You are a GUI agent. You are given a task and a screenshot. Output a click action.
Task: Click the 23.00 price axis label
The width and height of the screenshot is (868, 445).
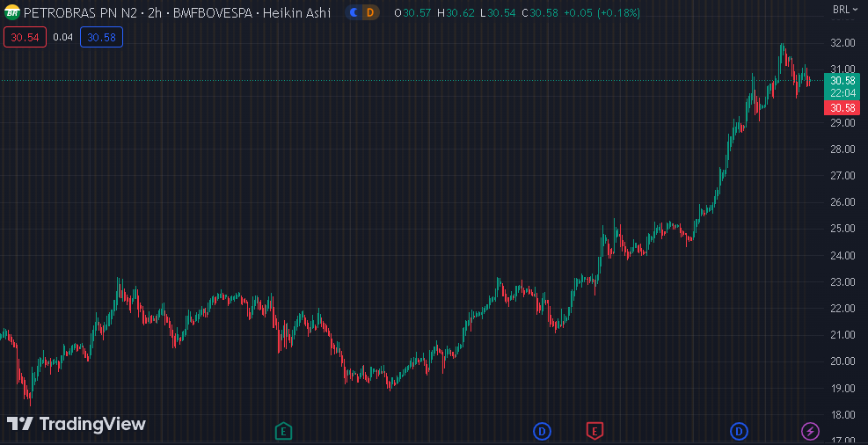pyautogui.click(x=844, y=281)
